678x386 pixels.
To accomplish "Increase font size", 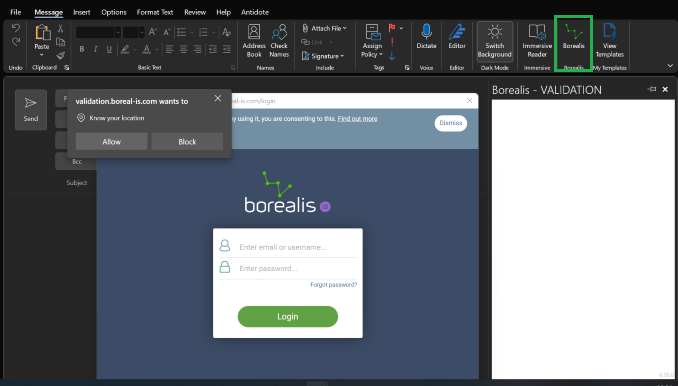I will click(x=152, y=32).
